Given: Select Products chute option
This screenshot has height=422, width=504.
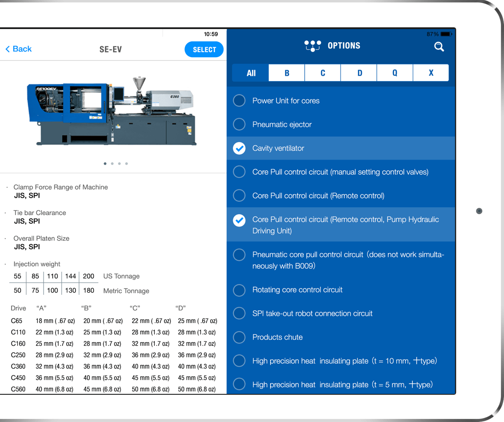Looking at the screenshot, I should 341,337.
